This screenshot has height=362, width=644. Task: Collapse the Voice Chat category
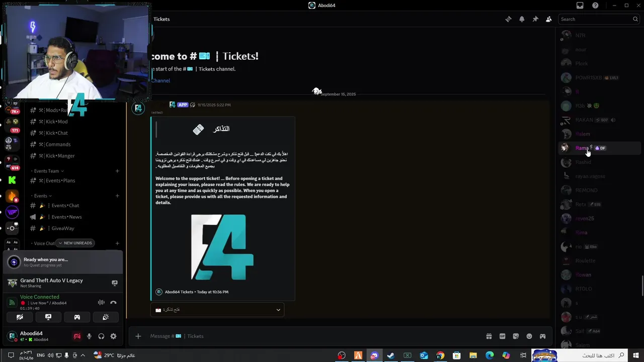(44, 243)
